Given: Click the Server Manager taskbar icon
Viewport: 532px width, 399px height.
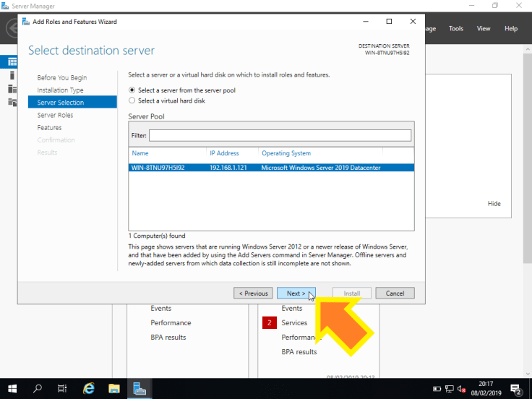Looking at the screenshot, I should click(139, 388).
